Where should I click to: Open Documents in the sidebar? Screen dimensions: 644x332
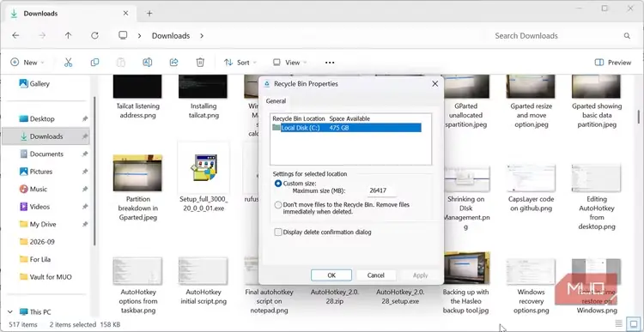pyautogui.click(x=46, y=154)
